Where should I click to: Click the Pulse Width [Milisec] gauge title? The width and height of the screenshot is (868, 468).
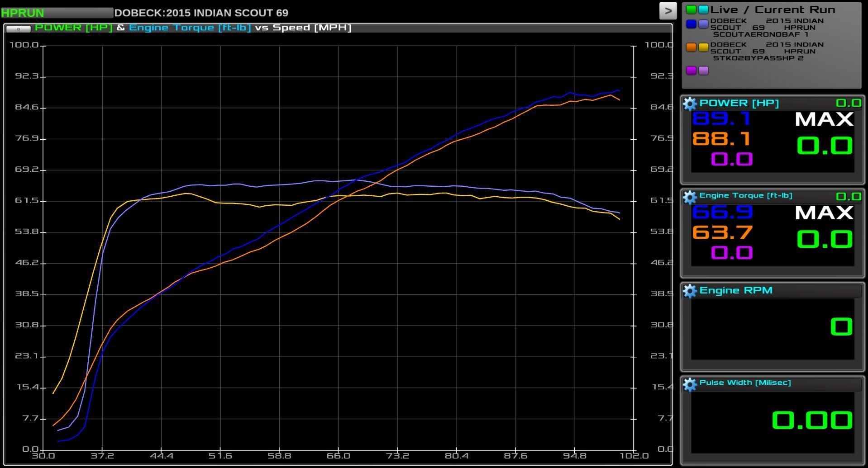745,383
